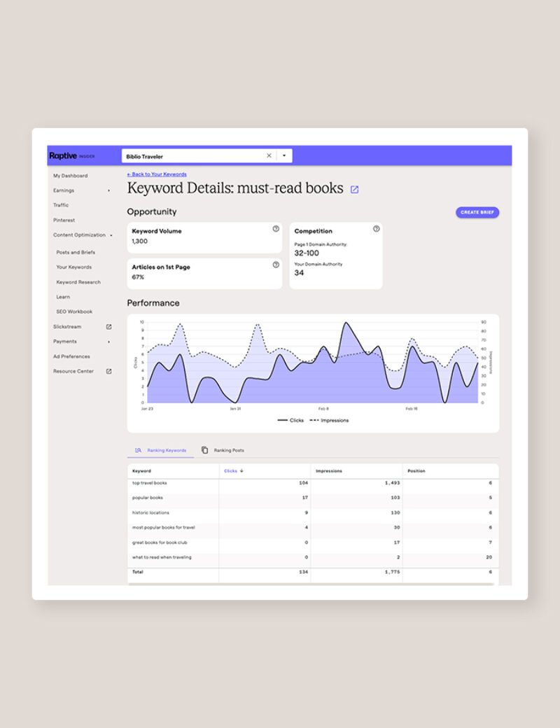Clear the Biblio Traveler site selection
Screen dimensions: 560x728
[x=269, y=156]
